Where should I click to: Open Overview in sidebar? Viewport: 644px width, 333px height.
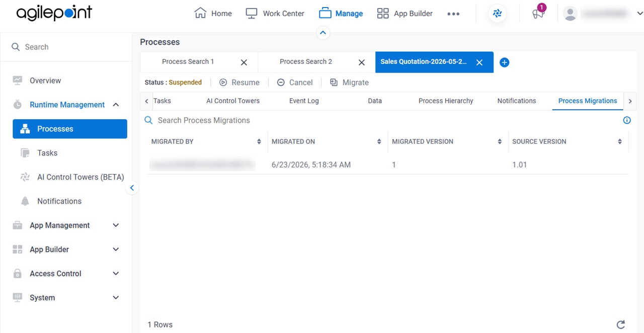(45, 80)
